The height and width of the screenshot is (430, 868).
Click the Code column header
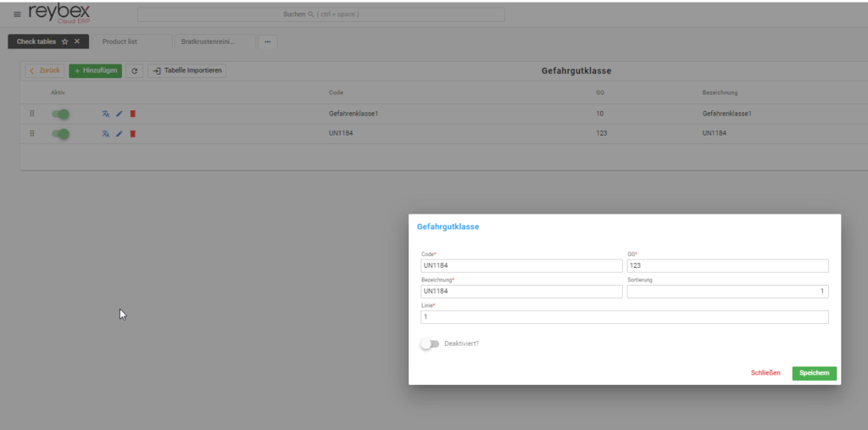(x=336, y=92)
